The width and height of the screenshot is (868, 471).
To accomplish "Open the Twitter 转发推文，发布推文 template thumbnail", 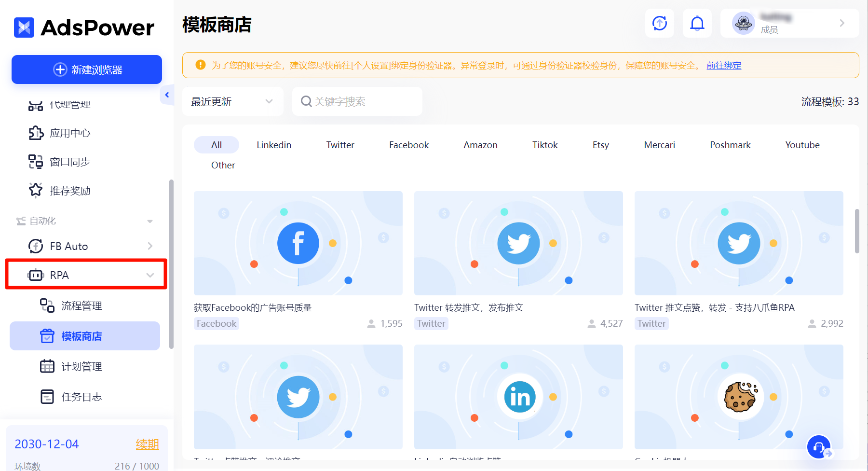I will pos(518,243).
